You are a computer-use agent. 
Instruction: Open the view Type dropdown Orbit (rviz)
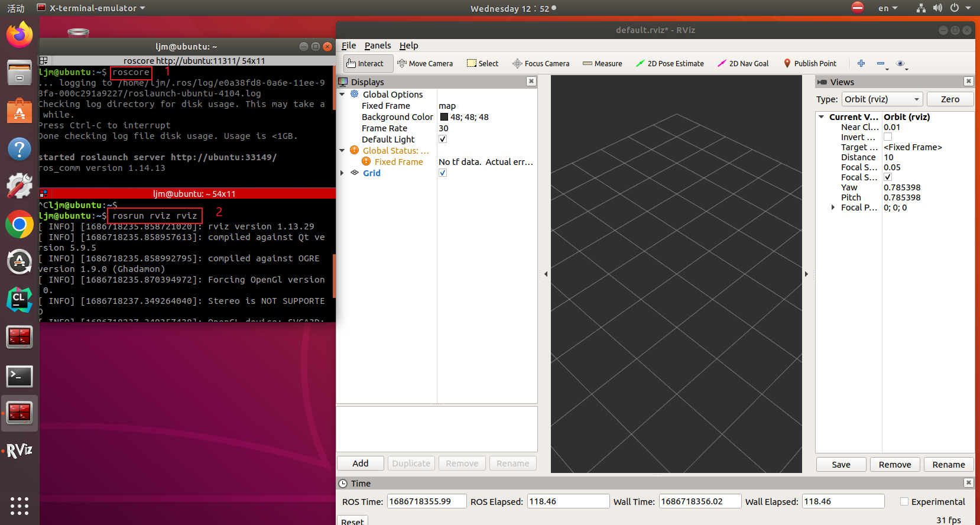[x=882, y=99]
